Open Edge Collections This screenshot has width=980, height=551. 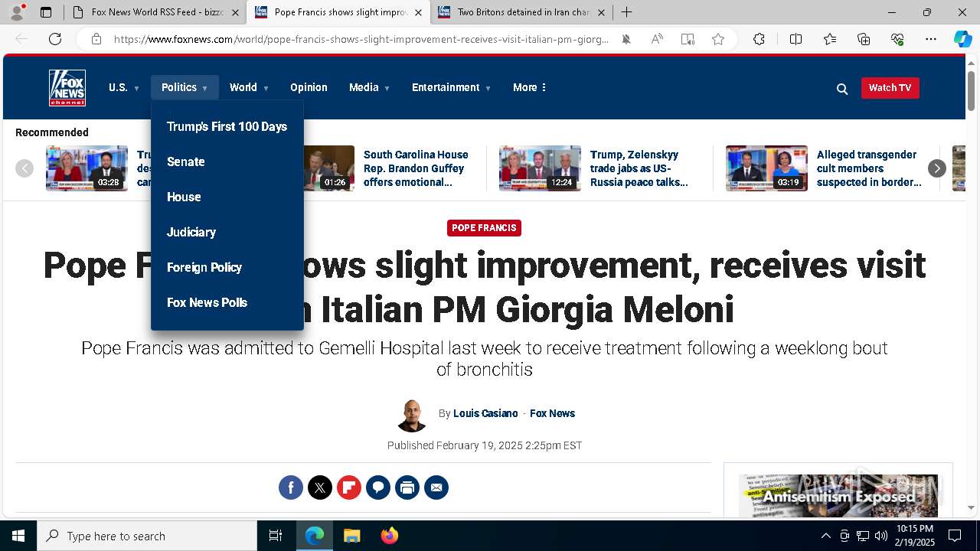(864, 39)
